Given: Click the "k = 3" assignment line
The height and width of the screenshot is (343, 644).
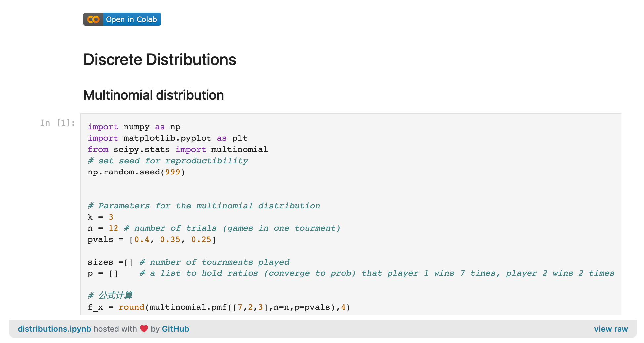Looking at the screenshot, I should coord(100,217).
